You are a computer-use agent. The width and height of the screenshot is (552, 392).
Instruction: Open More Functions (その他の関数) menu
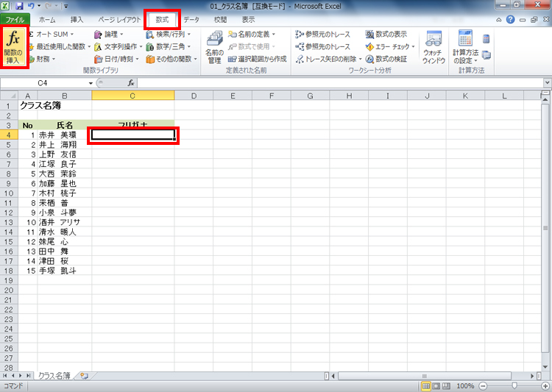pos(171,59)
